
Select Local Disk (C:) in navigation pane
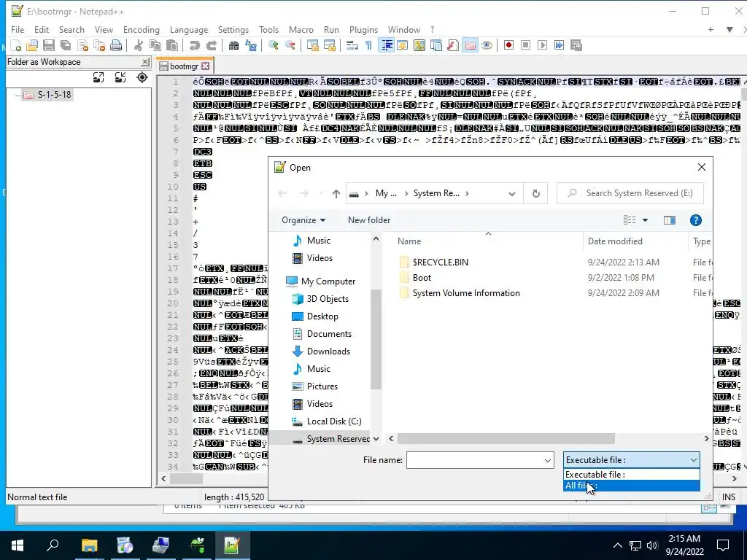point(334,421)
